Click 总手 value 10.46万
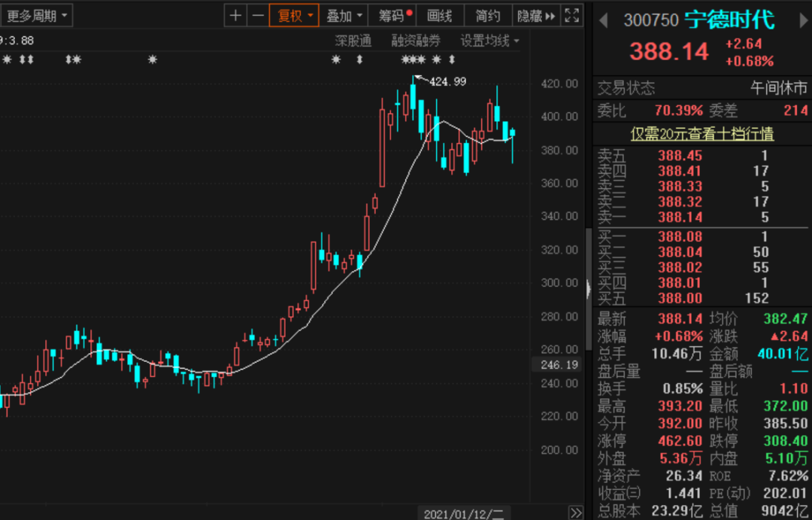This screenshot has width=812, height=520. 677,354
